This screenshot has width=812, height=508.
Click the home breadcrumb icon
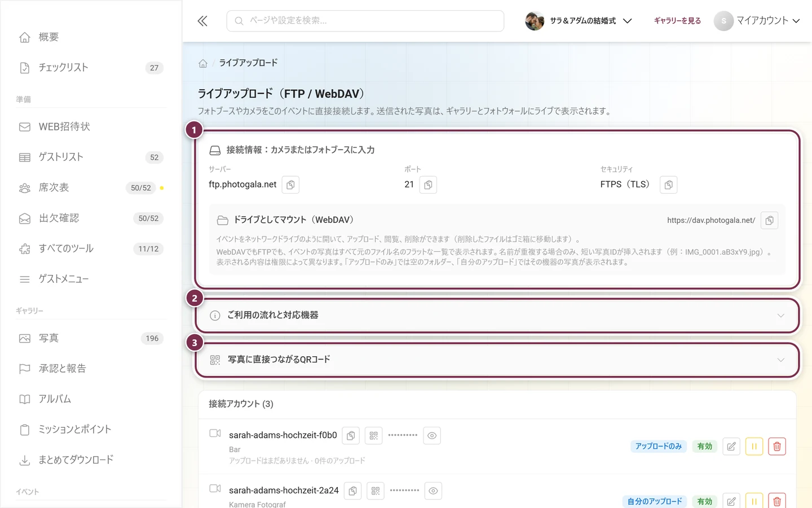[x=203, y=63]
